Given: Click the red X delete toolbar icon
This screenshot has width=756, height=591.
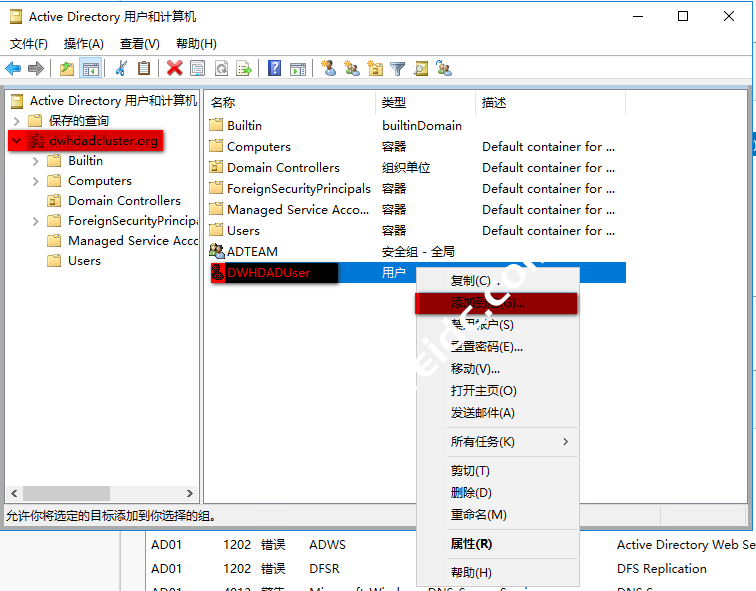Looking at the screenshot, I should 175,68.
